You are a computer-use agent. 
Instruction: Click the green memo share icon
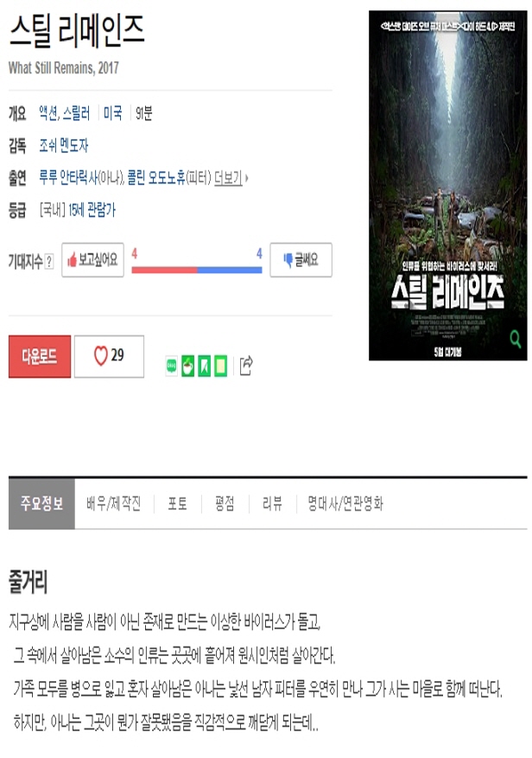221,366
